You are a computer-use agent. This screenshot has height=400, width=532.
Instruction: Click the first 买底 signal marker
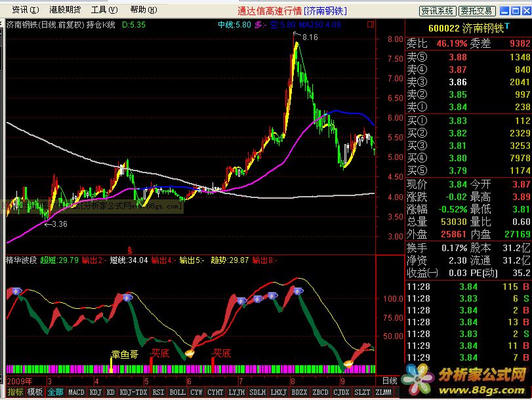[x=160, y=353]
